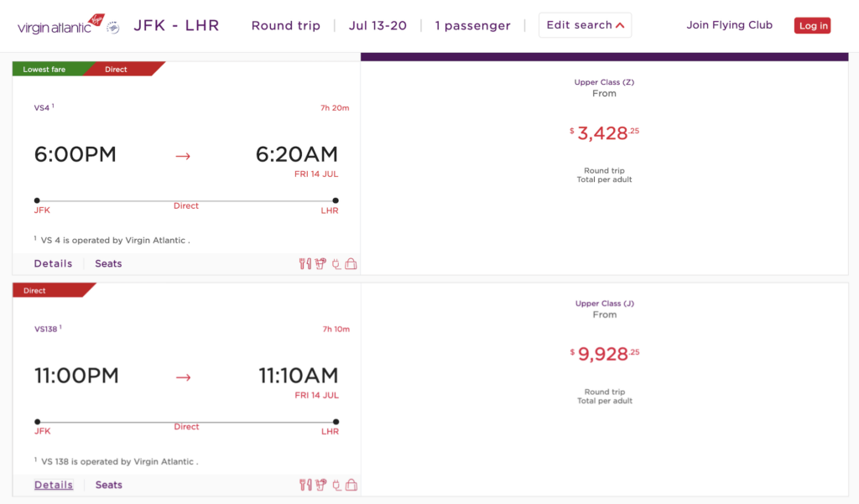Expand Details for the 6:00PM flight

[53, 263]
